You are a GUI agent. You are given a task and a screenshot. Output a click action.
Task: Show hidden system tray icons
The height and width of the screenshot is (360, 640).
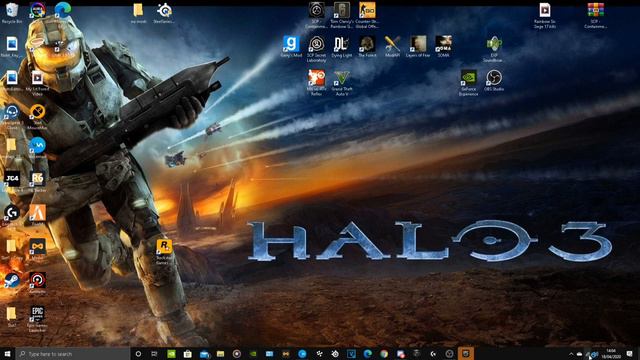(571, 354)
